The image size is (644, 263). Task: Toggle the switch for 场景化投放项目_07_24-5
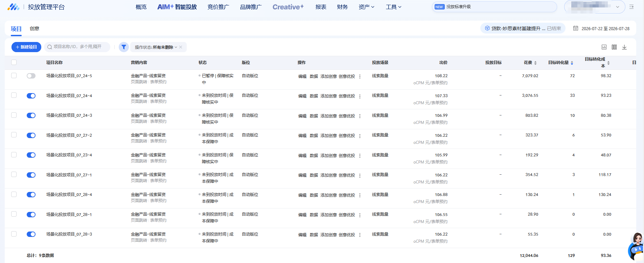pos(31,76)
